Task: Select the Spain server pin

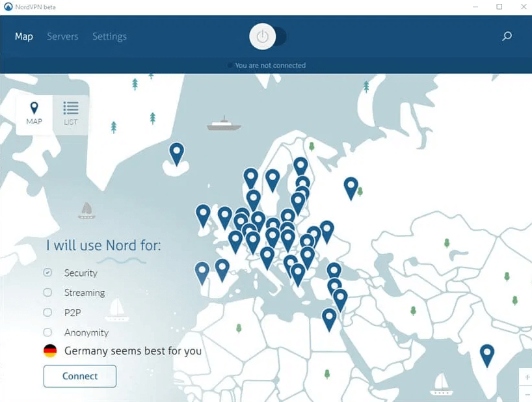Action: pyautogui.click(x=222, y=270)
